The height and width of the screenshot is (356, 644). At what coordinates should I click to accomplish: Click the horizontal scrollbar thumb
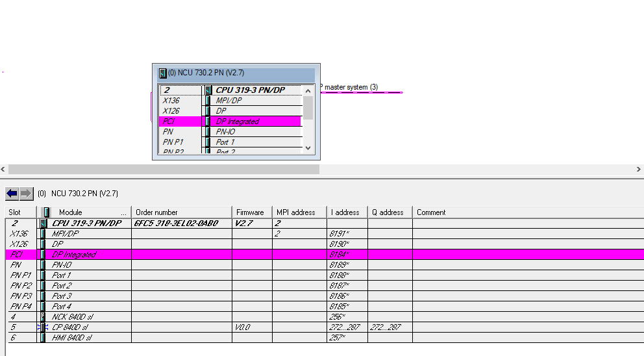(x=164, y=169)
